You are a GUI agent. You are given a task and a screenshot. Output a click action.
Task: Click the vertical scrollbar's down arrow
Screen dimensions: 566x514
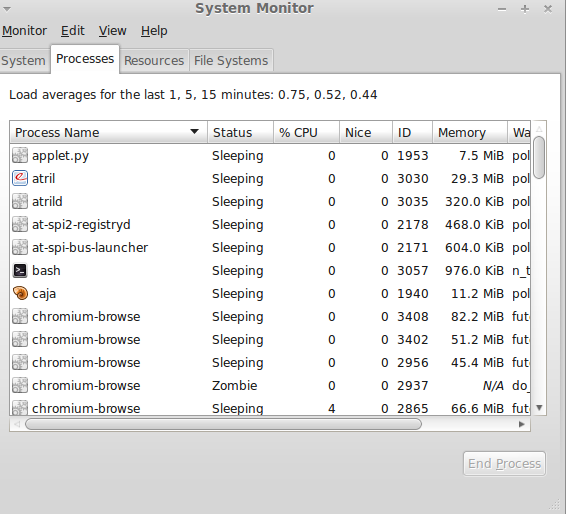[539, 408]
